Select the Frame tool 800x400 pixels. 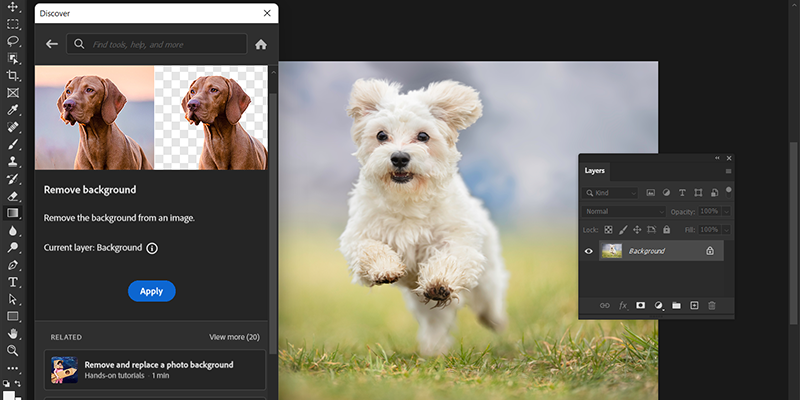click(x=13, y=93)
